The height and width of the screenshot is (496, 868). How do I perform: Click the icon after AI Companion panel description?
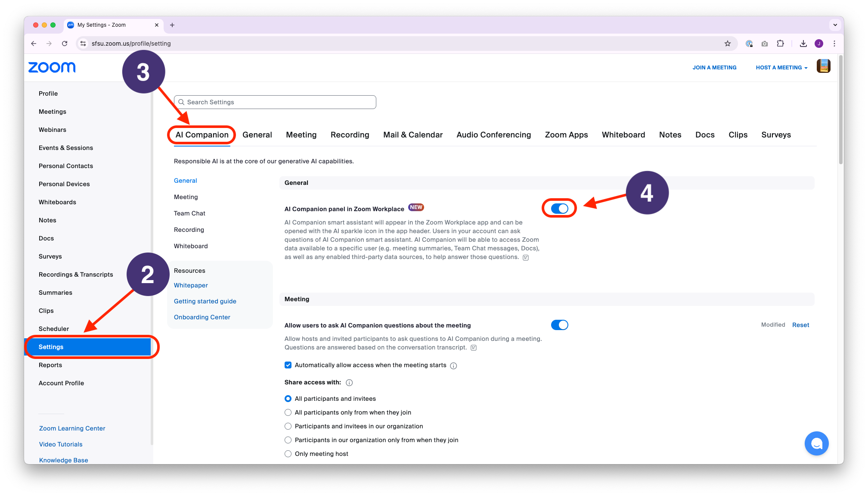tap(526, 258)
